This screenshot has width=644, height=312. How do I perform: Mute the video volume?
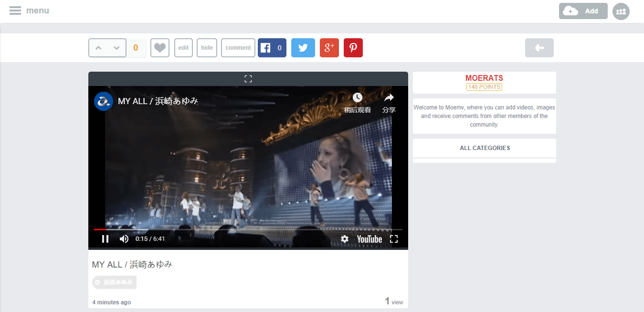tap(124, 239)
